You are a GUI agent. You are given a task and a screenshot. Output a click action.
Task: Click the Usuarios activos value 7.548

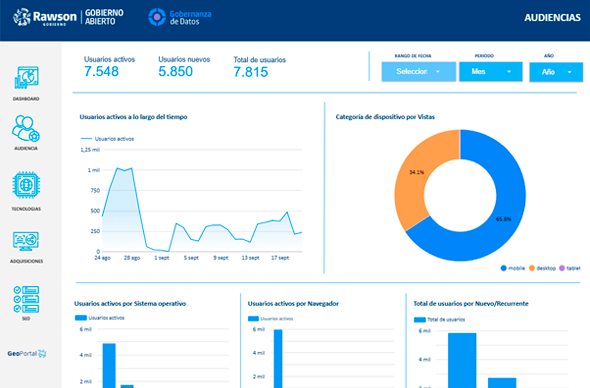101,72
